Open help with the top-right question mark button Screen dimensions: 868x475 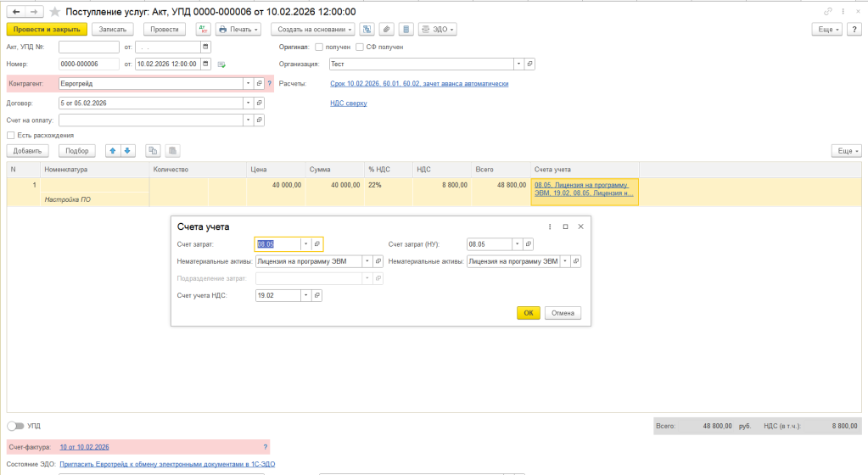854,30
